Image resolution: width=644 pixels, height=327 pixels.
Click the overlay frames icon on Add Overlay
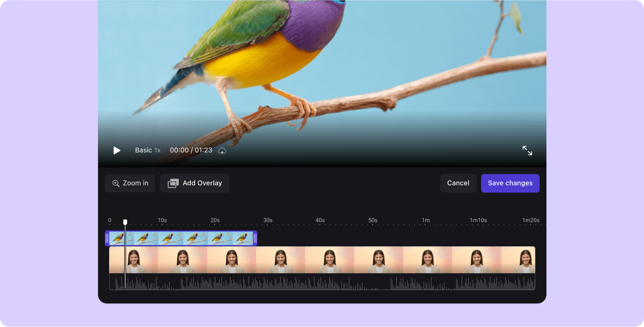pos(173,183)
